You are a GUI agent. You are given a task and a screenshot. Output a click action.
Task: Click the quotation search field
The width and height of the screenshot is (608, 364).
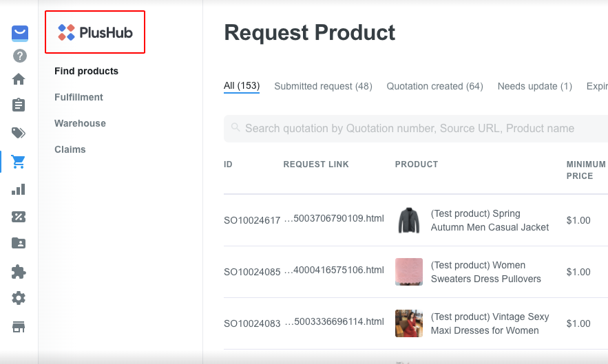416,128
